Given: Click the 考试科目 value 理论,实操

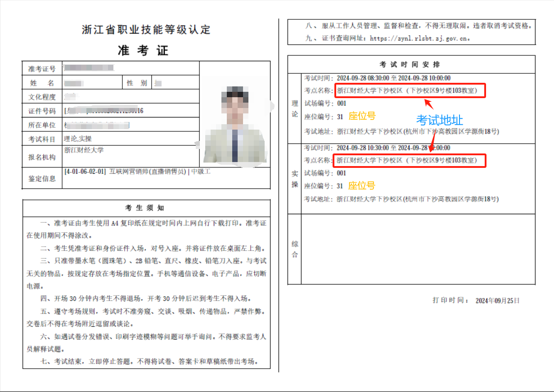Looking at the screenshot, I should 78,139.
